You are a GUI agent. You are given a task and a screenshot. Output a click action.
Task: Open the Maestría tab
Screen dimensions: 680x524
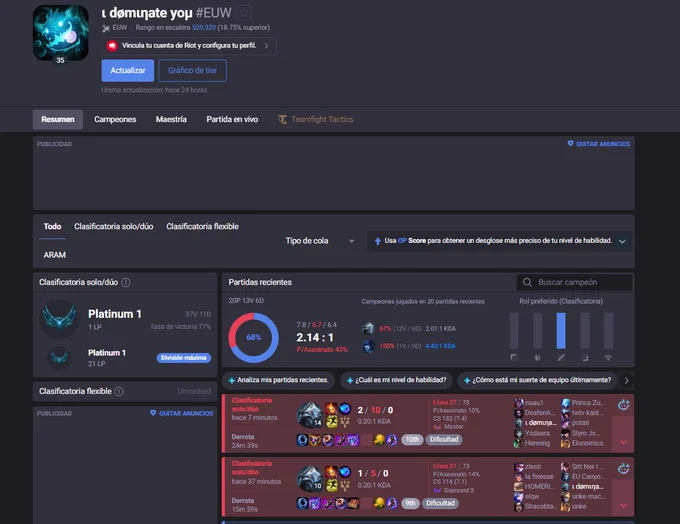coord(171,119)
